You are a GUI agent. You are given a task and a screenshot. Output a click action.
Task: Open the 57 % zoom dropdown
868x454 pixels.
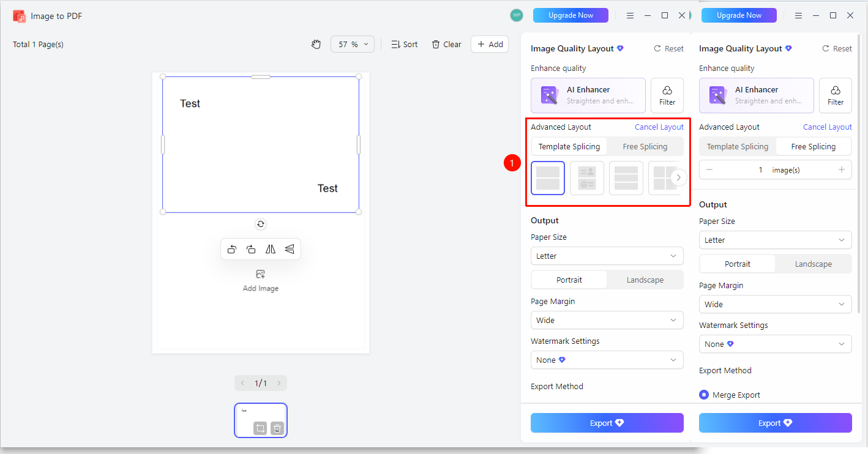coord(353,44)
